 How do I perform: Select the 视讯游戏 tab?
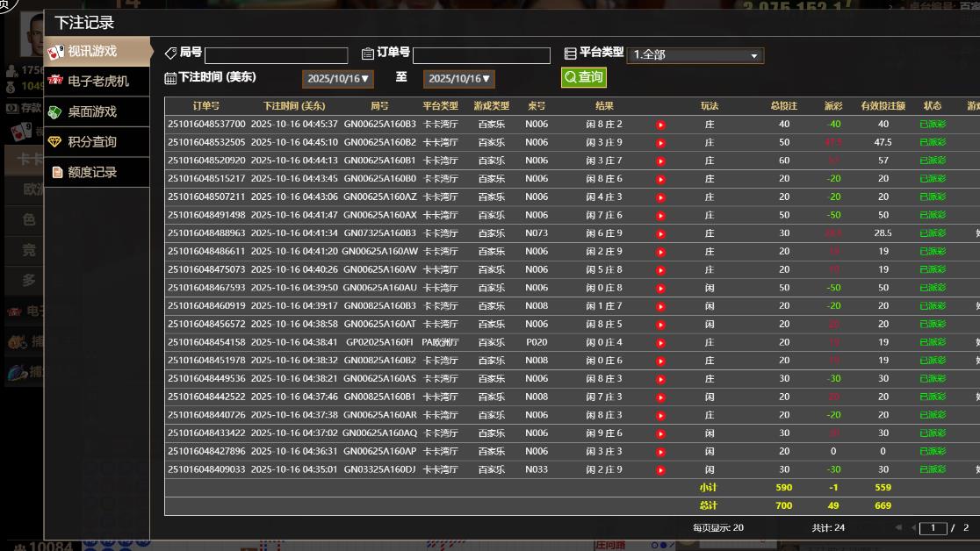[x=91, y=52]
